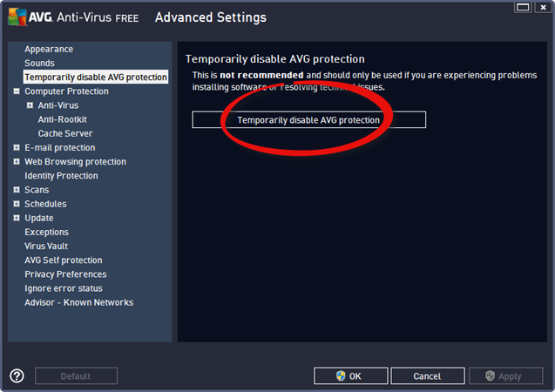Open Sounds settings

click(39, 63)
